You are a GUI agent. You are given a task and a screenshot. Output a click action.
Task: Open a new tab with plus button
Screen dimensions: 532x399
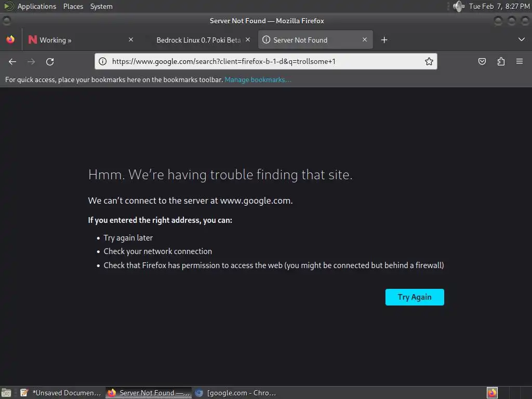click(384, 40)
